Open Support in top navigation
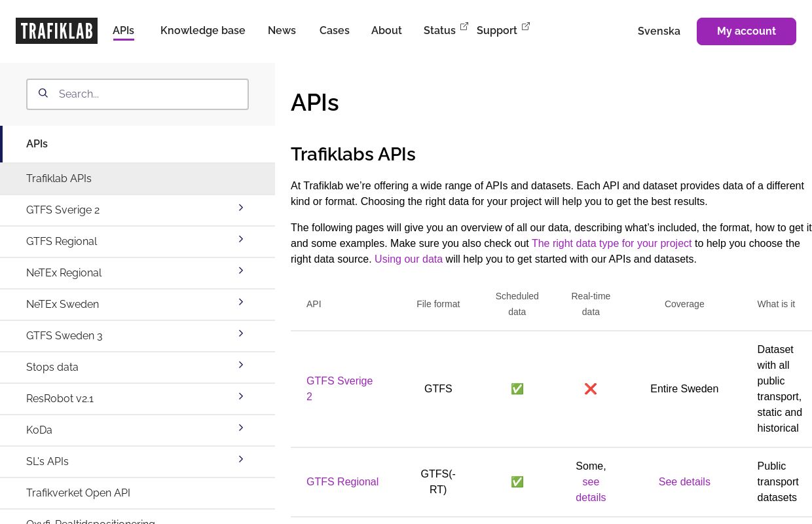Image resolution: width=812 pixels, height=524 pixels. click(x=497, y=31)
